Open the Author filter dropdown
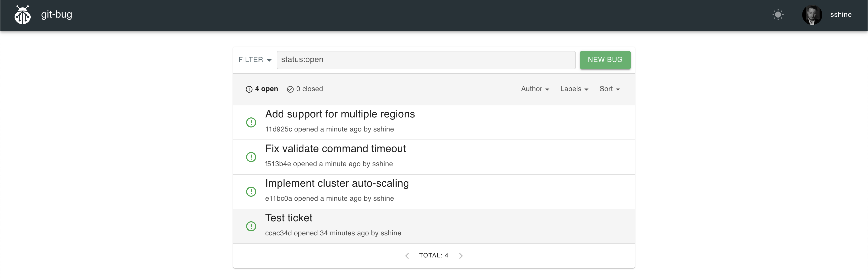868x278 pixels. click(535, 89)
